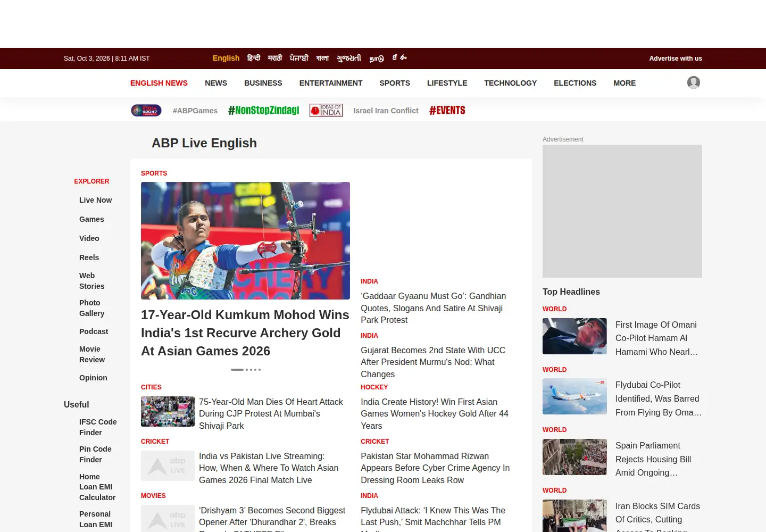The image size is (766, 532).
Task: Select the English language option
Action: pos(226,58)
